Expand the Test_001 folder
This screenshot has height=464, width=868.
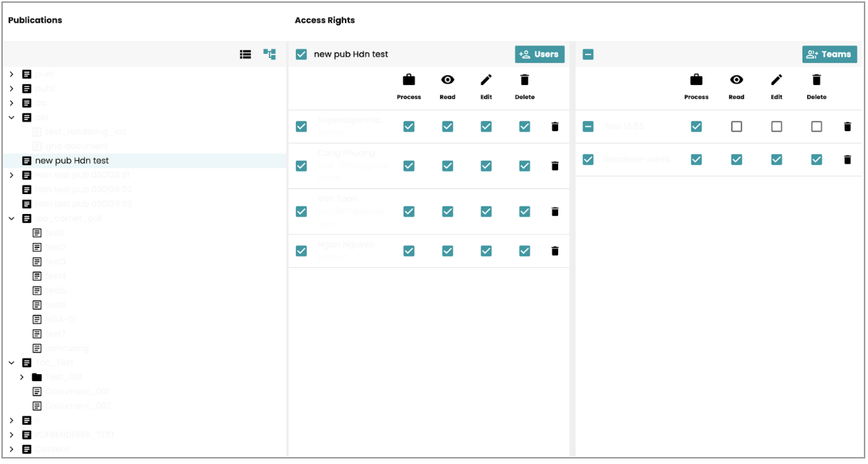(x=22, y=377)
